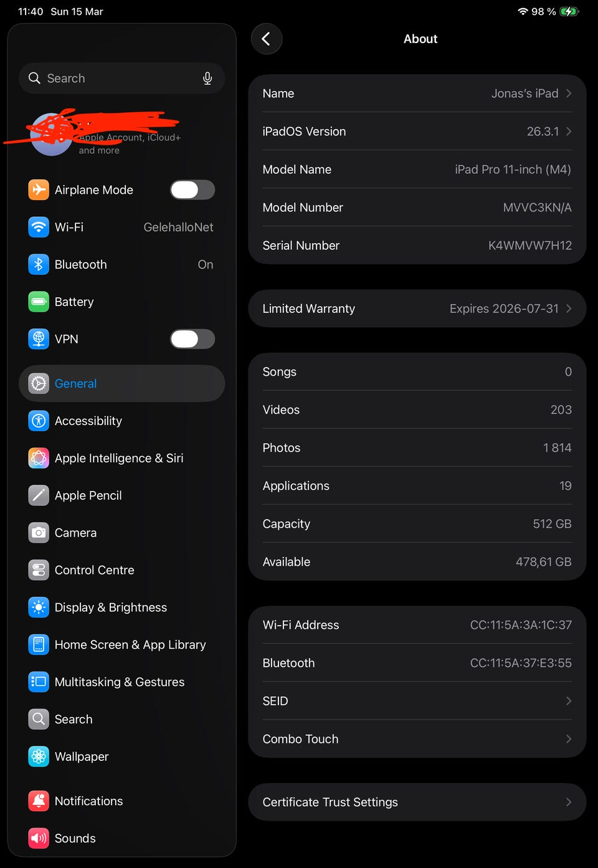The height and width of the screenshot is (868, 598).
Task: Tap the Airplane Mode orange icon
Action: point(39,189)
